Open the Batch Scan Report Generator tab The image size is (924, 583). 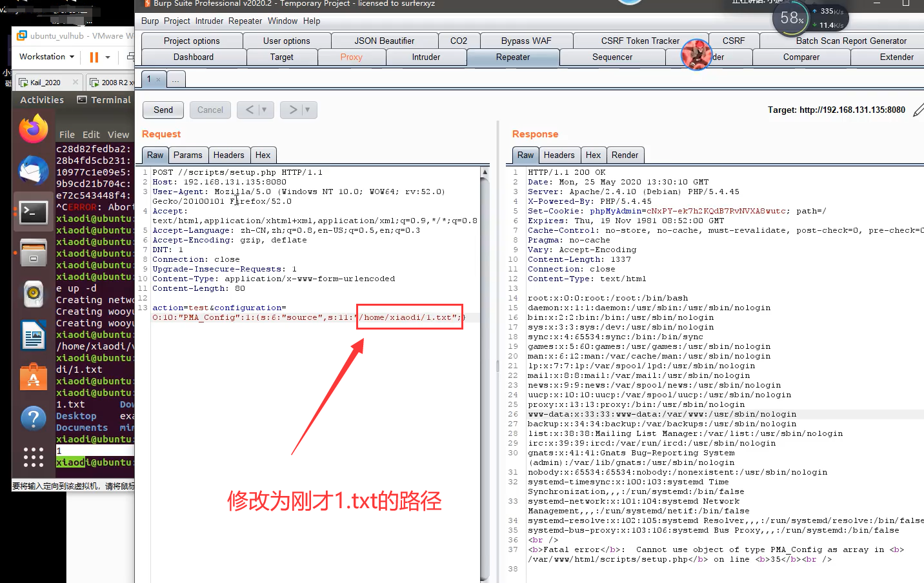click(851, 41)
